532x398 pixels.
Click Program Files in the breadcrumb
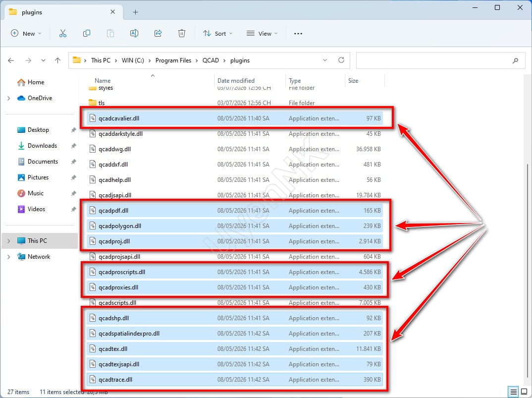pyautogui.click(x=173, y=60)
